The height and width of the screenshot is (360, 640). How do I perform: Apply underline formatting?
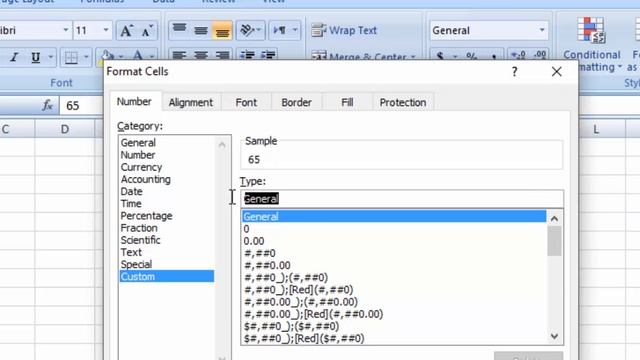pyautogui.click(x=36, y=58)
